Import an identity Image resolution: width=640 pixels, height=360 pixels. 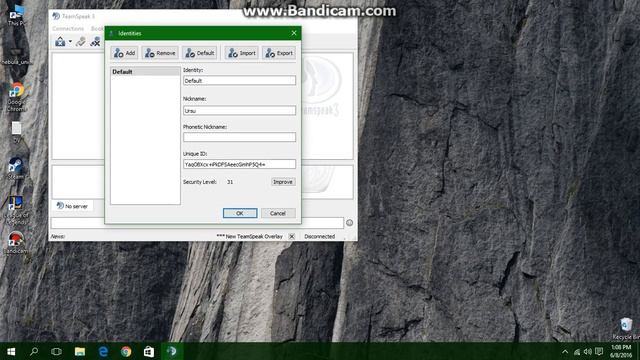242,53
